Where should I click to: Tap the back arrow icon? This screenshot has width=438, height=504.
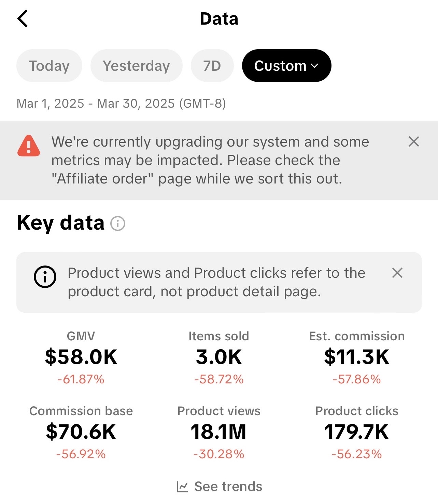pos(23,19)
